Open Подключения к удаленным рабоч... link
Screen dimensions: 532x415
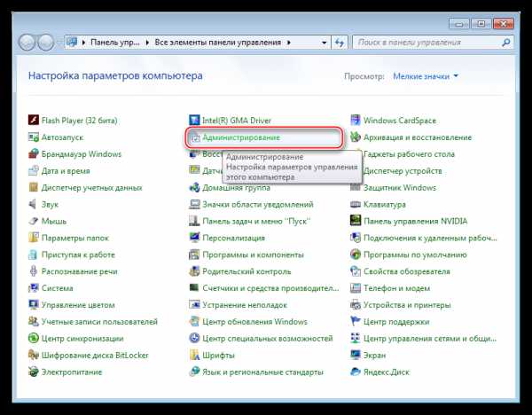pyautogui.click(x=430, y=238)
